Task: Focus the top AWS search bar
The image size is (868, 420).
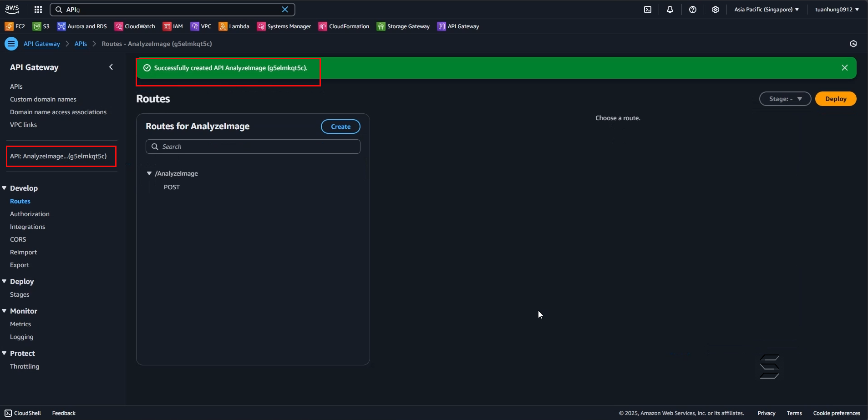Action: point(173,10)
